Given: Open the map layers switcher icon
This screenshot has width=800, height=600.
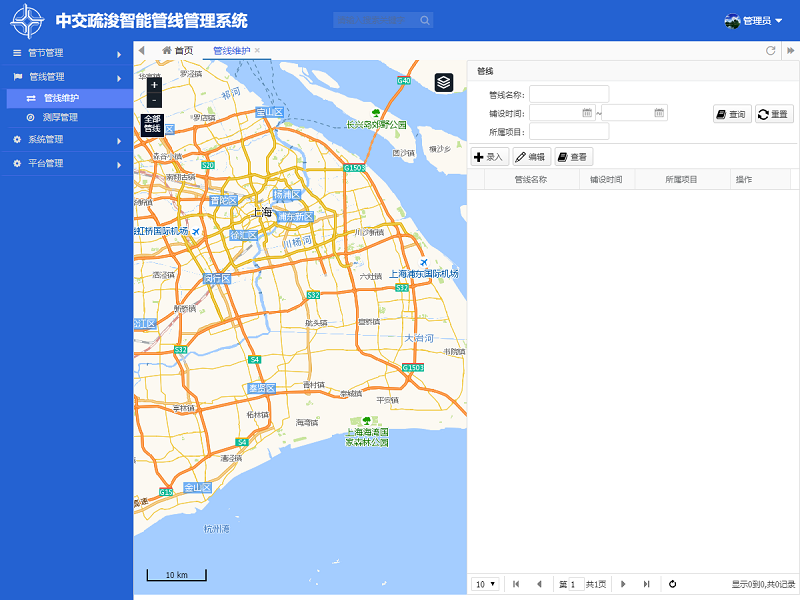Looking at the screenshot, I should (x=443, y=82).
